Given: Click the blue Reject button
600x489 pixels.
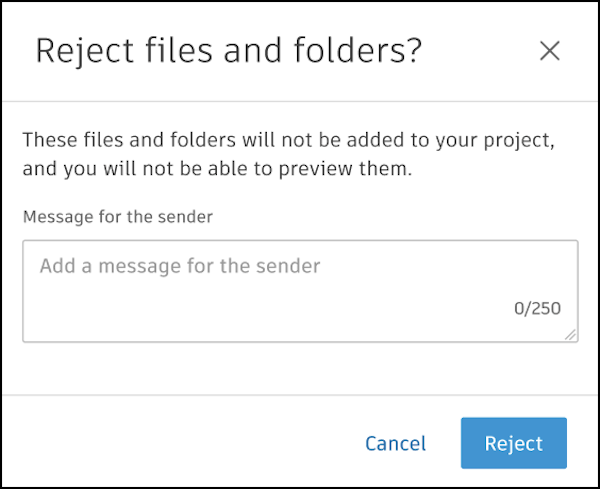Looking at the screenshot, I should click(x=513, y=443).
